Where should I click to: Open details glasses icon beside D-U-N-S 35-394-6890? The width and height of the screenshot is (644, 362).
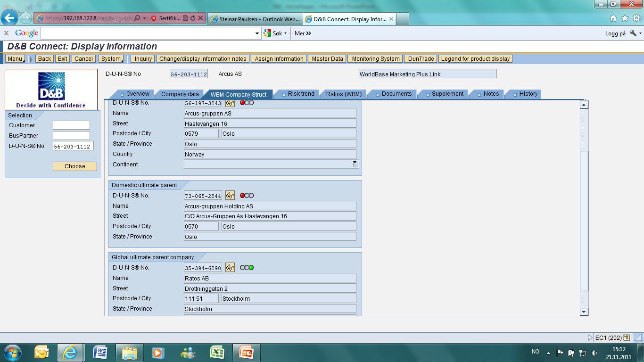230,268
